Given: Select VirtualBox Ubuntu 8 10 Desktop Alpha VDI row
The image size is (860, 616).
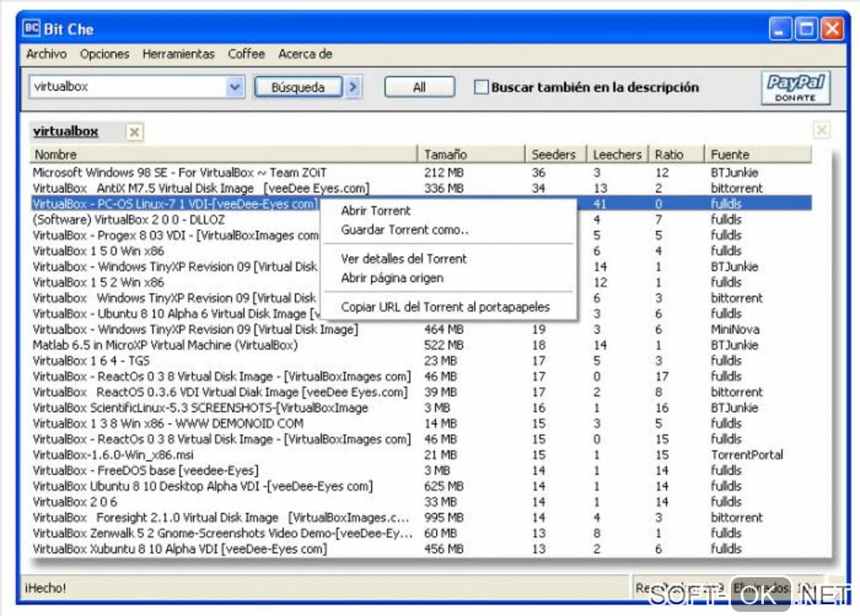Looking at the screenshot, I should click(421, 486).
